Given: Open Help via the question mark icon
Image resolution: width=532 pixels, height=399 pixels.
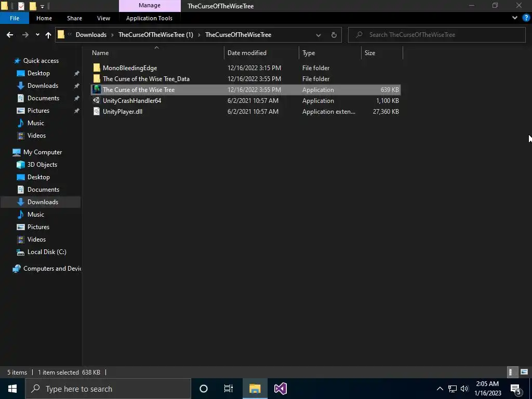Looking at the screenshot, I should [526, 18].
